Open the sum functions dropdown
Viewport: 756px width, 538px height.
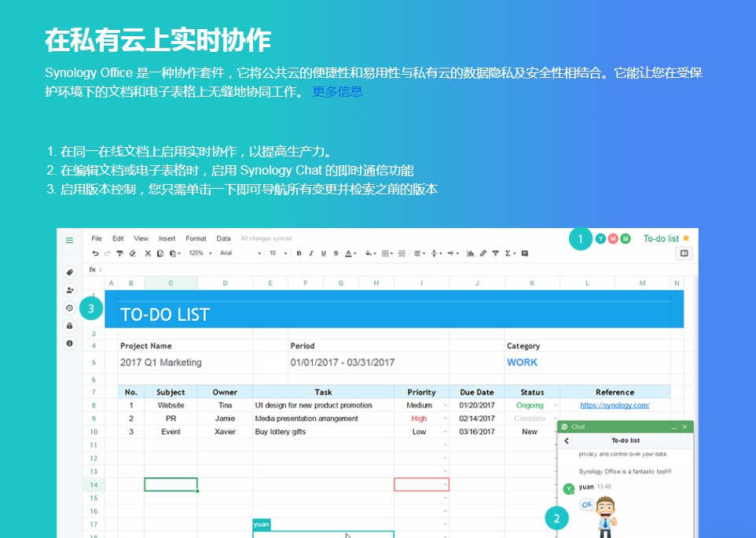[510, 253]
